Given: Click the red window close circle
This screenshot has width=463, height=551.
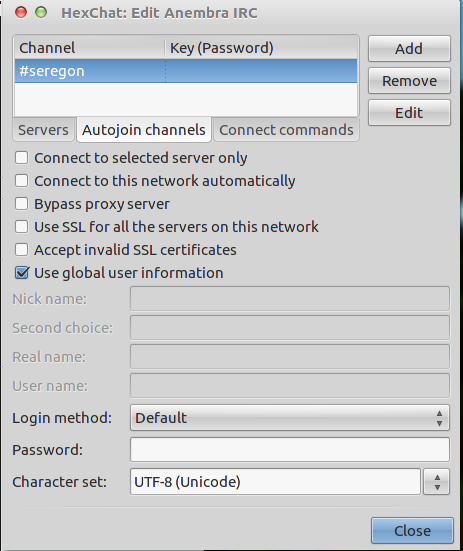Looking at the screenshot, I should click(21, 12).
